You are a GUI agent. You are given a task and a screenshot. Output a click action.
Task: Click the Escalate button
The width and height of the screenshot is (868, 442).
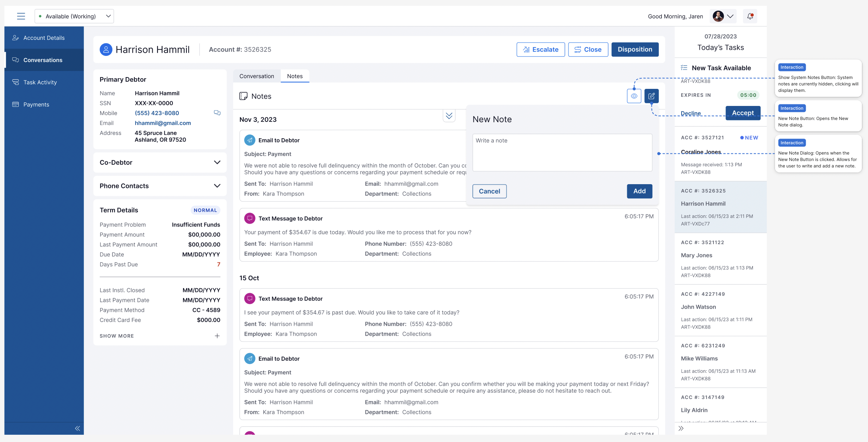[541, 49]
